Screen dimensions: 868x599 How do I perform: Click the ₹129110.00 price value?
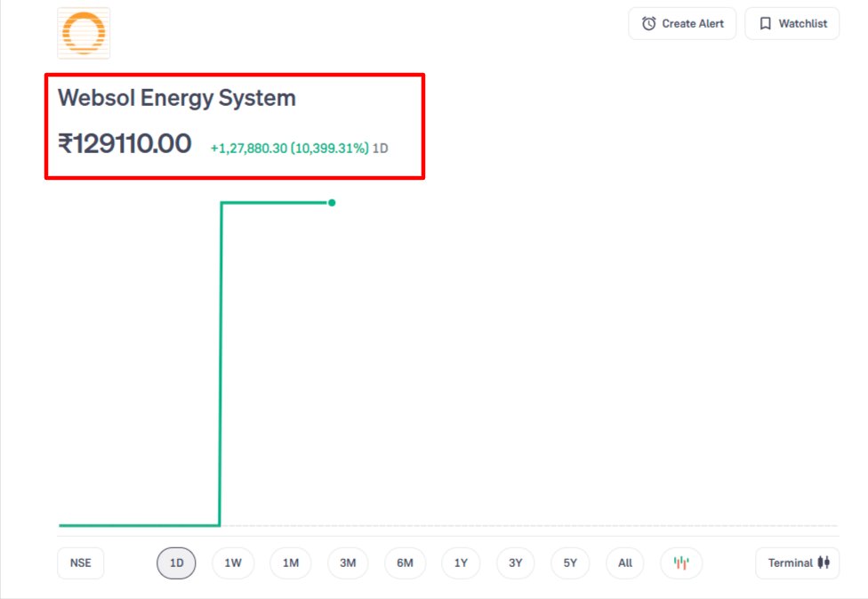[125, 143]
